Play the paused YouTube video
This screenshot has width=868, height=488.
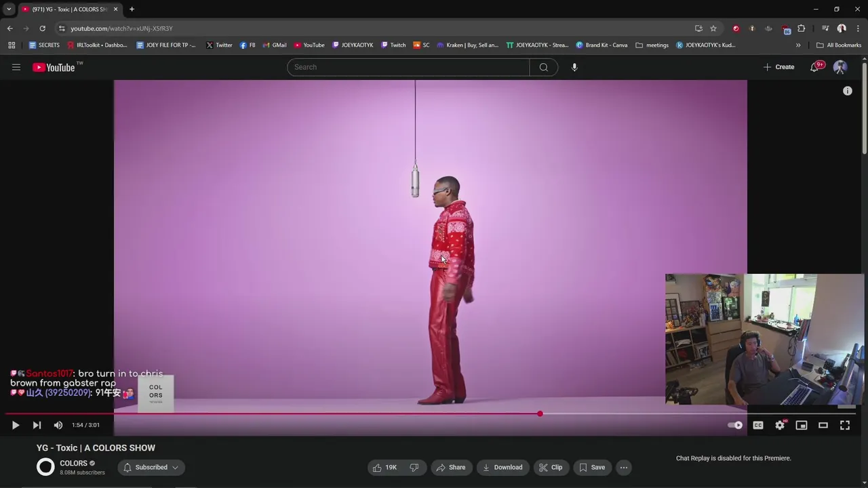tap(15, 425)
